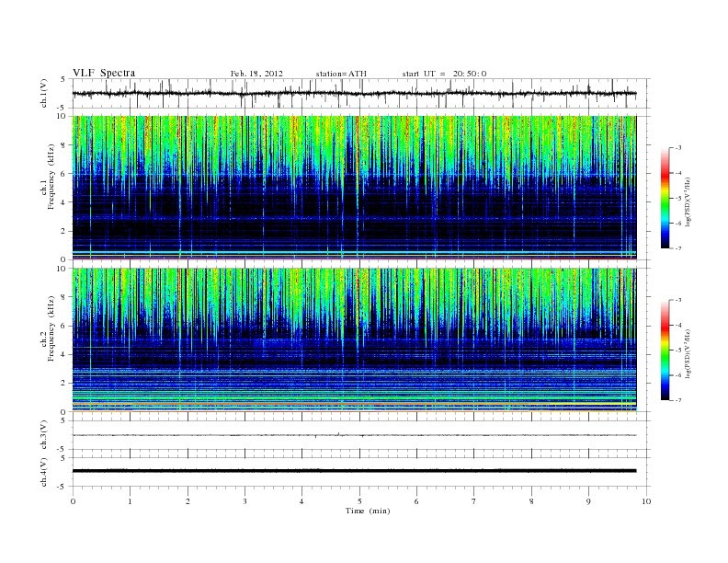Click the '0' time axis tick label

73,501
